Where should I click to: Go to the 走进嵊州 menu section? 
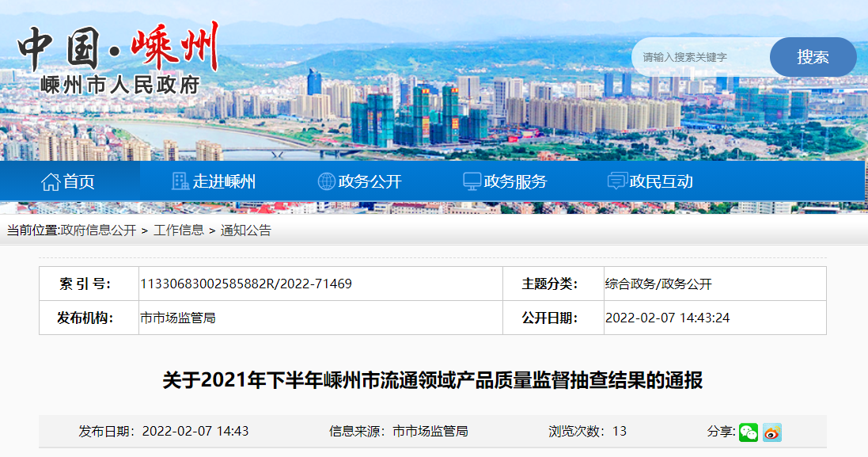point(224,181)
